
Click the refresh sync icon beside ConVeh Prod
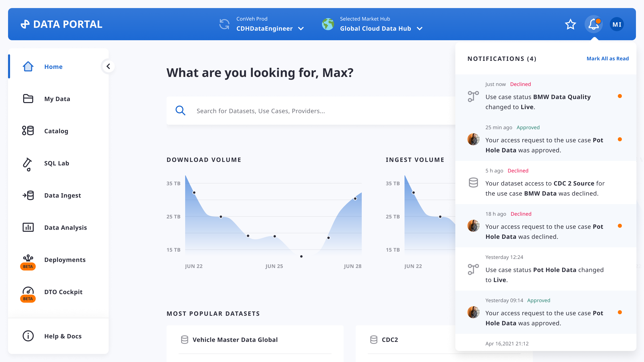coord(224,24)
